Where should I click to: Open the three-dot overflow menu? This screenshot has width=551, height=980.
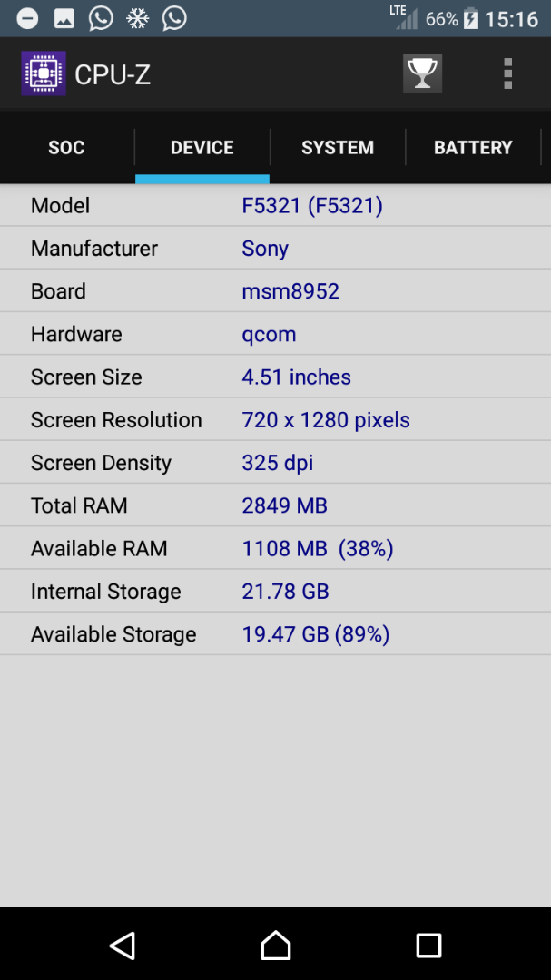(x=507, y=73)
